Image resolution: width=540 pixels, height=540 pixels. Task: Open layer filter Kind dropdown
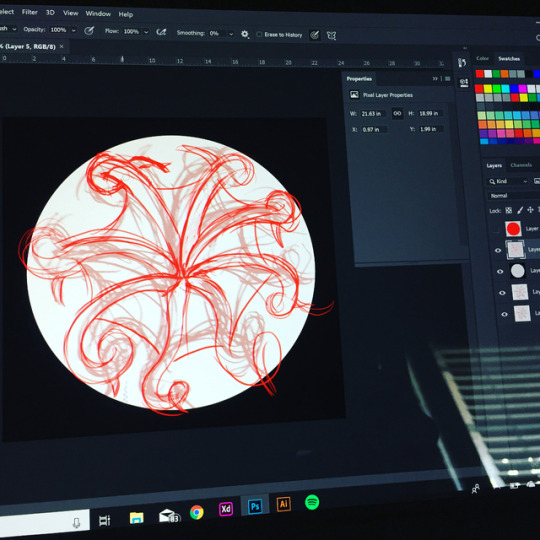pyautogui.click(x=508, y=181)
